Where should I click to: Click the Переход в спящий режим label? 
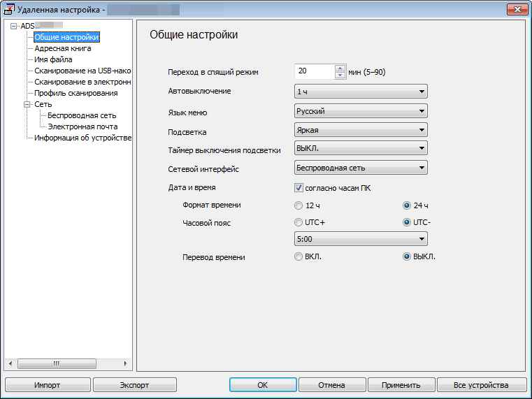pos(213,72)
